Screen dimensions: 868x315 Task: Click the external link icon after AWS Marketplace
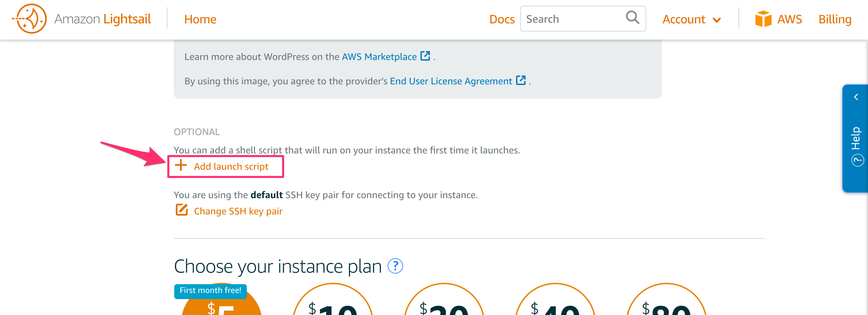(425, 56)
